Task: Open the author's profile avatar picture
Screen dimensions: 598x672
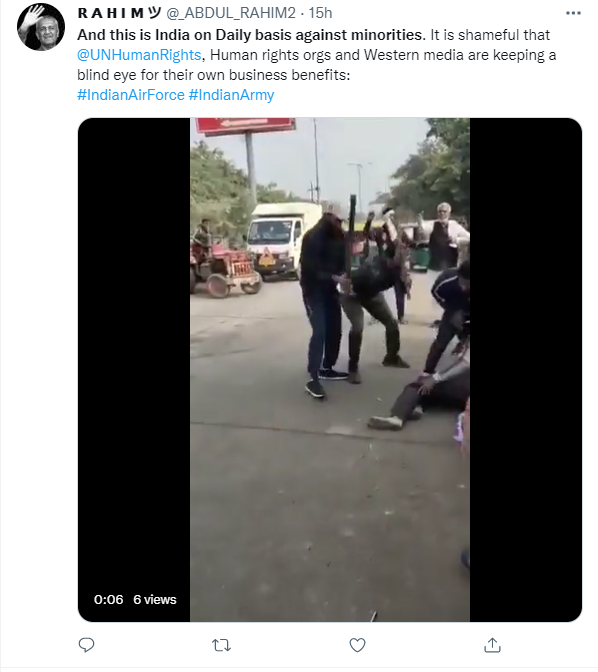Action: click(x=41, y=27)
